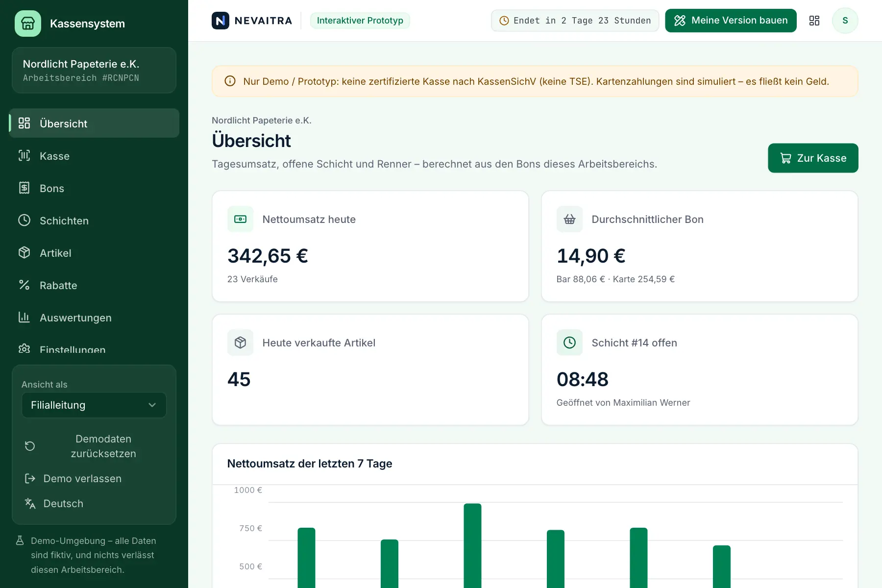Open the apps grid icon in header
The height and width of the screenshot is (588, 882).
(814, 21)
